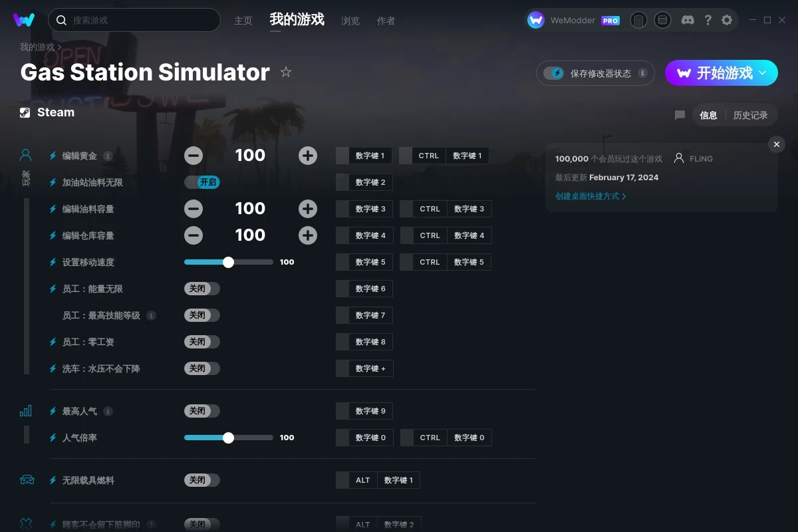Click 数字键 1 hotkey for 编辑黄金
This screenshot has width=798, height=532.
click(364, 156)
